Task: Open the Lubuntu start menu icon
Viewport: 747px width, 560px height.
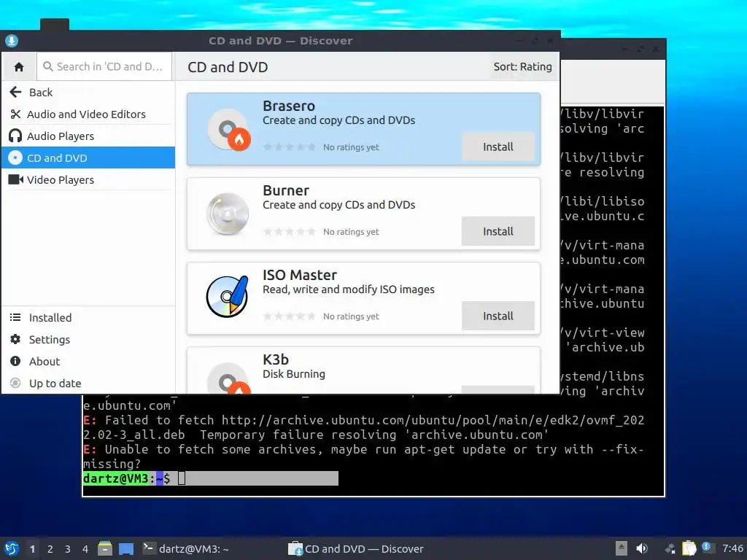Action: [12, 548]
